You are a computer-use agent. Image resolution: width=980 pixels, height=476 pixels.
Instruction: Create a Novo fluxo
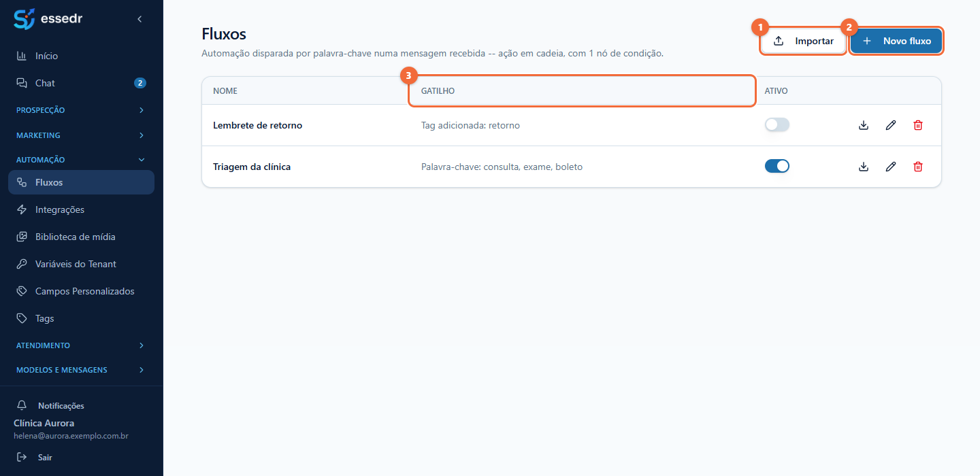coord(896,41)
